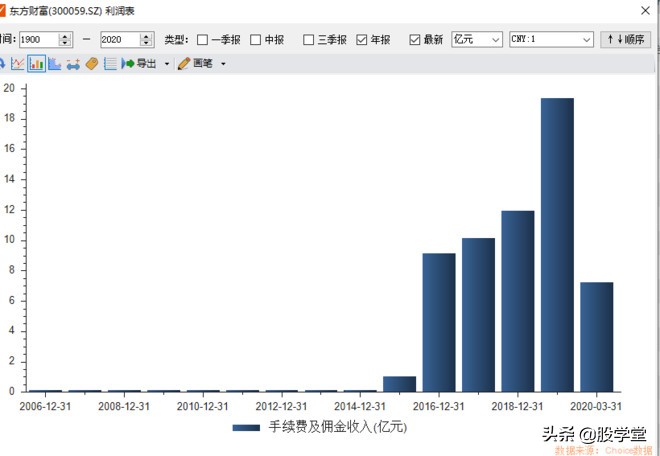Click the orange tag label icon
Image resolution: width=660 pixels, height=456 pixels.
92,64
